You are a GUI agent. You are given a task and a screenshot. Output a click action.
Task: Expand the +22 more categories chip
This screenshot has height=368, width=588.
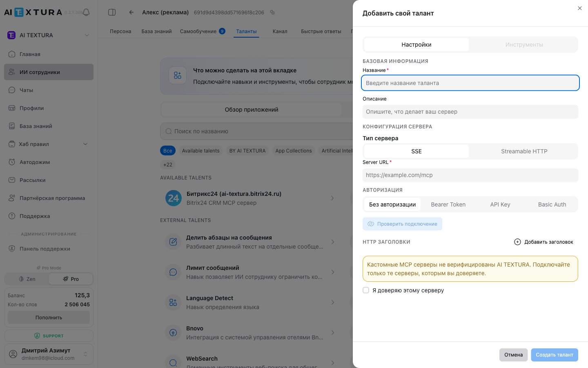(168, 165)
